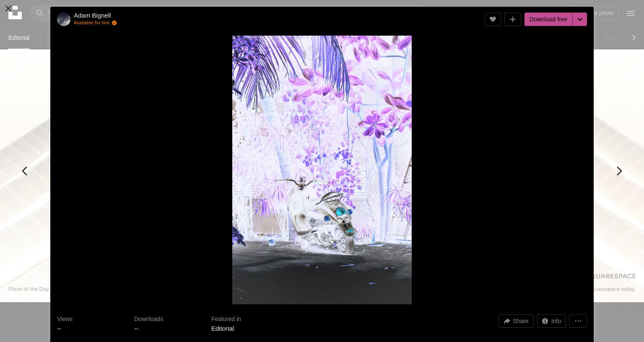Zoom into the inverted scooter photo
This screenshot has width=644, height=342.
(x=322, y=170)
